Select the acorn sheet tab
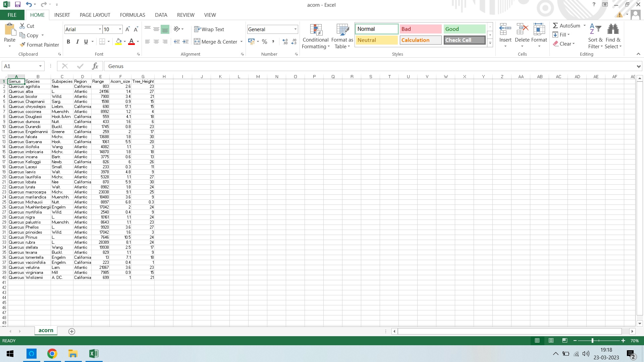 (x=46, y=330)
